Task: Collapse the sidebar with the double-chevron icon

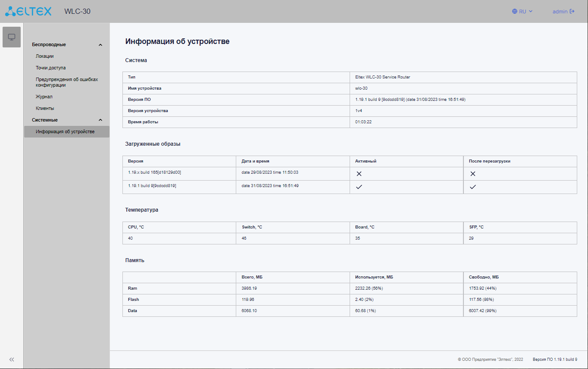Action: [12, 360]
